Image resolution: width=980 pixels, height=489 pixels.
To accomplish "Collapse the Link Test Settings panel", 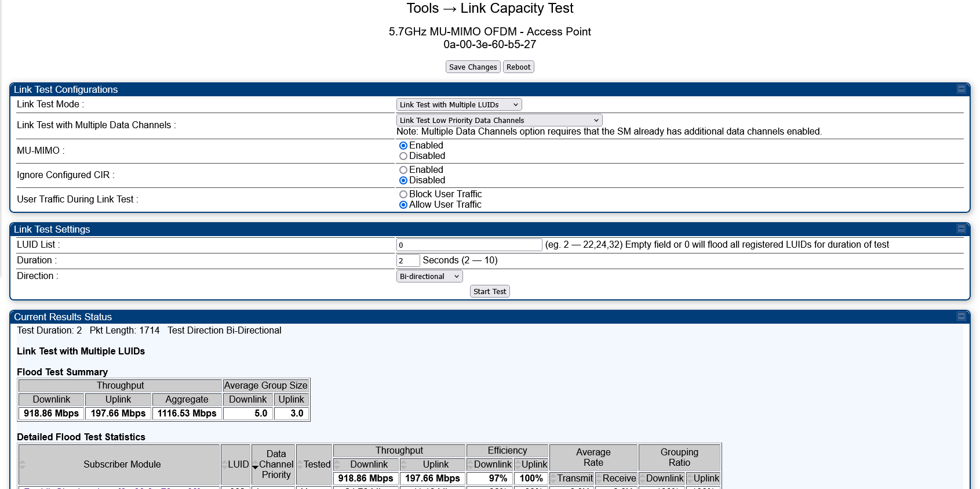I will (x=961, y=229).
